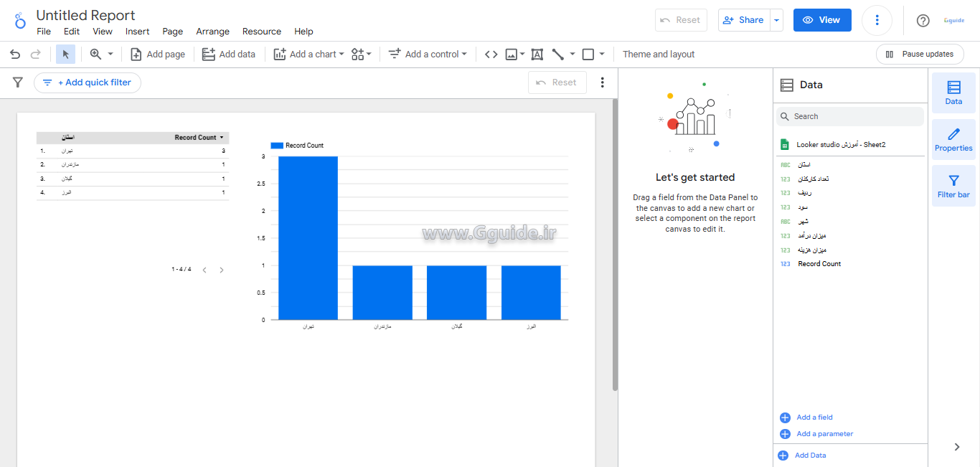Collapse the side panel with chevron
The image size is (980, 467).
click(x=956, y=447)
